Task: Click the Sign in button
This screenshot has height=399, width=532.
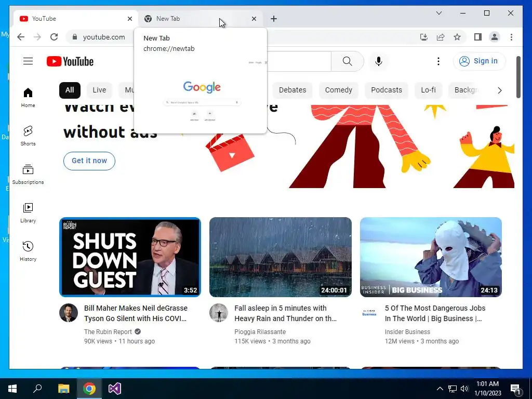Action: 479,61
